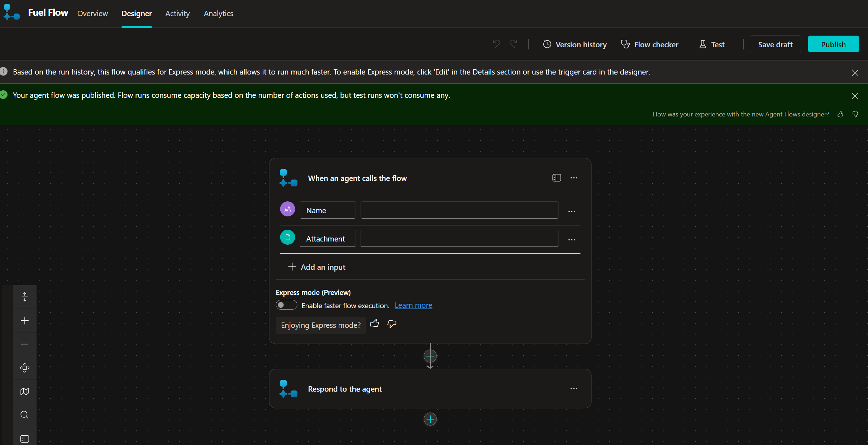Publish the agent flow

(x=833, y=44)
